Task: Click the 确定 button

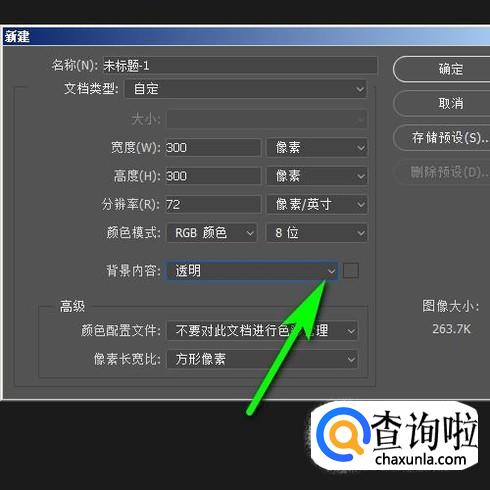Action: coord(442,69)
